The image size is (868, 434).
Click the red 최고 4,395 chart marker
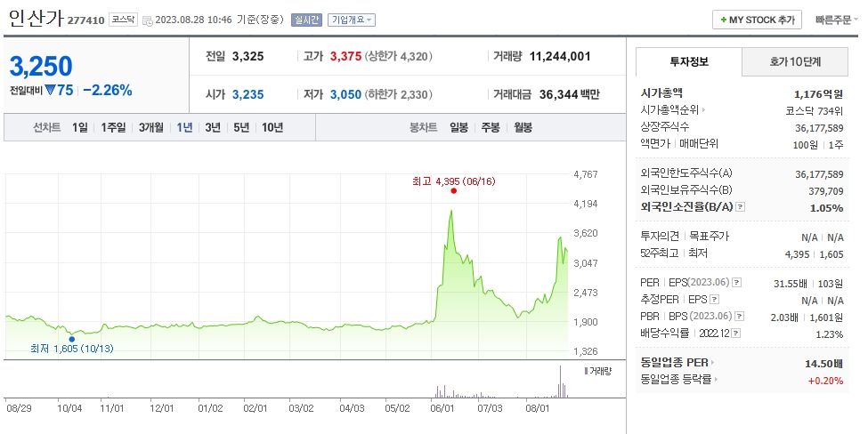454,190
